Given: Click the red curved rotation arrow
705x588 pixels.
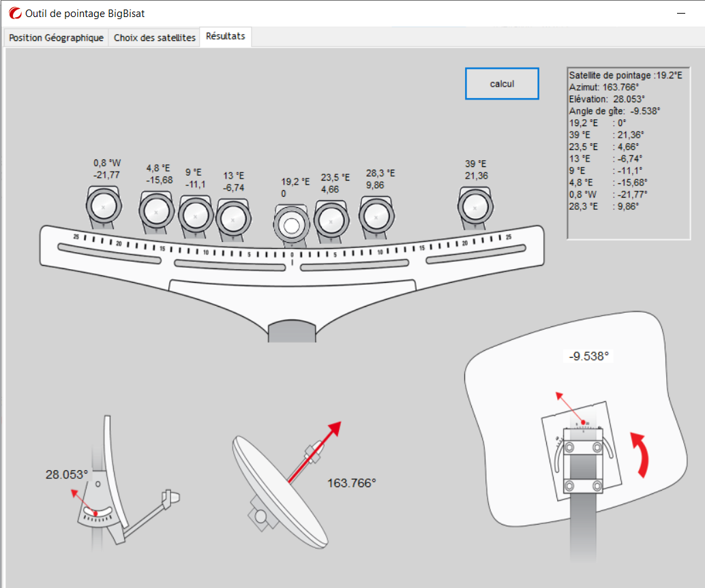Looking at the screenshot, I should (x=641, y=453).
